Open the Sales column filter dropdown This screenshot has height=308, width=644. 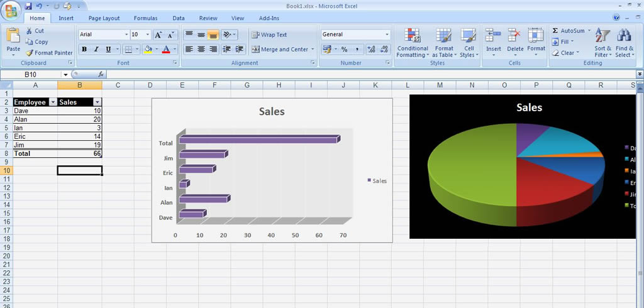pos(97,102)
